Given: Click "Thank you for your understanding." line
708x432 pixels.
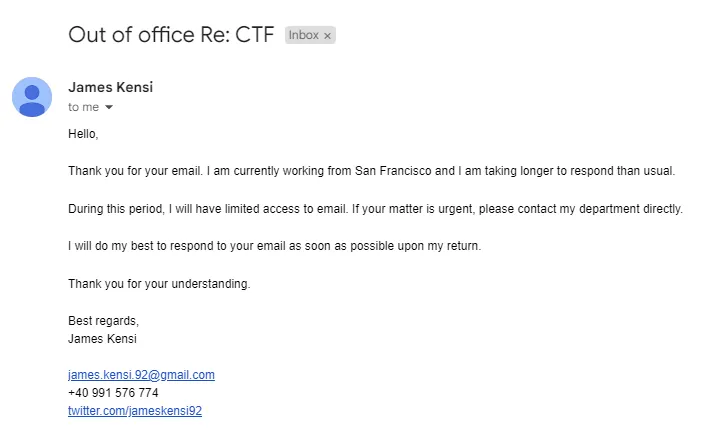Looking at the screenshot, I should [x=159, y=284].
